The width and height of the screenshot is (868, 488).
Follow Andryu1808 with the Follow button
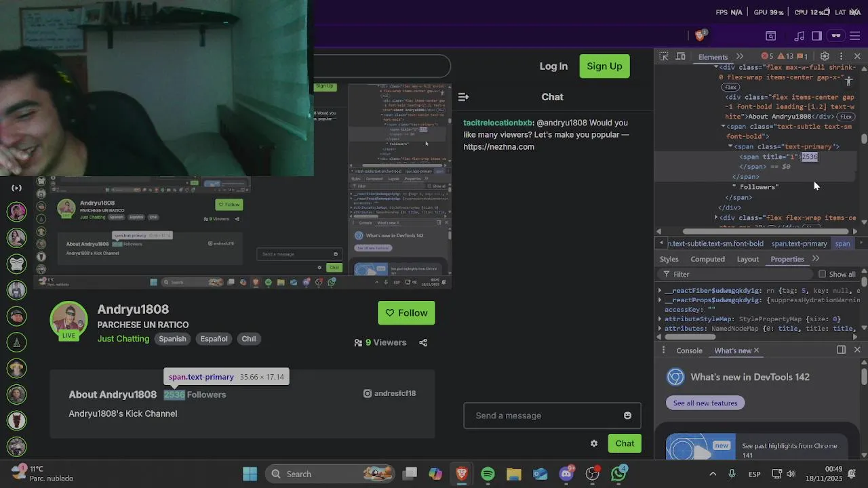pyautogui.click(x=406, y=312)
